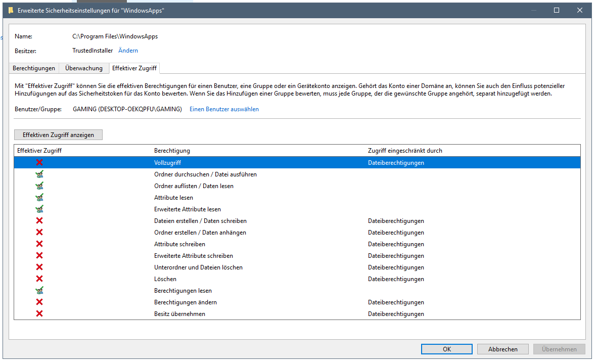Click the GAMING (DESKTOP-OEKQPFU\GAMING) user text
Viewport: 596px width, 364px height.
click(127, 109)
